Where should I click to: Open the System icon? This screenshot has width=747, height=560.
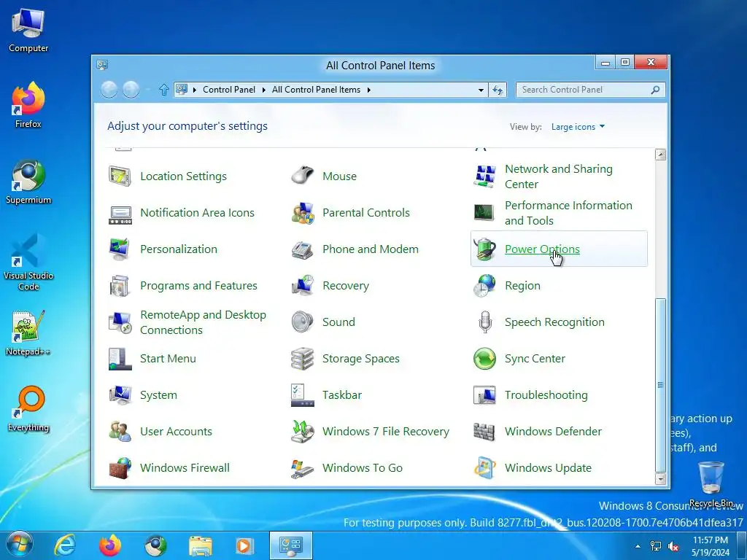120,395
